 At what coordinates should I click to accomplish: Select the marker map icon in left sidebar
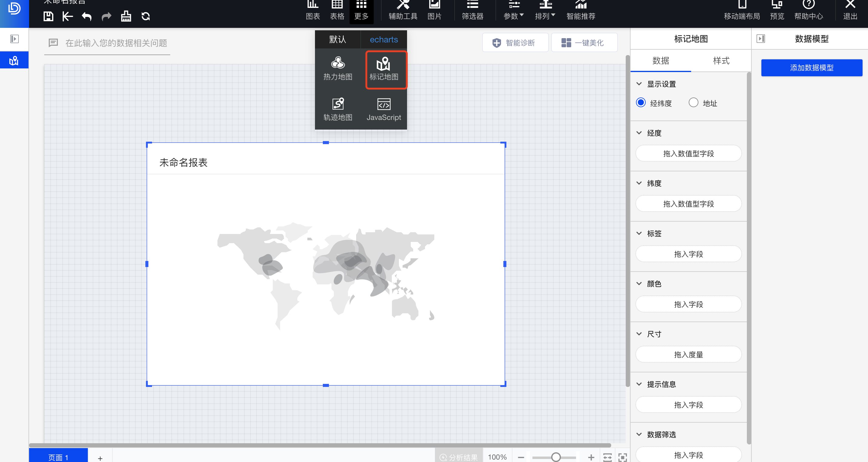point(14,61)
